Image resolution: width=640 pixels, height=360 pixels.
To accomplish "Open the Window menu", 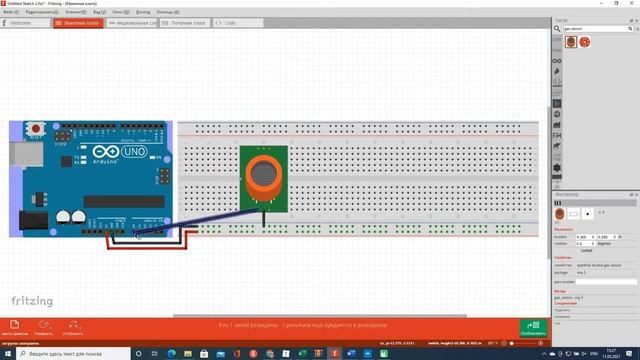I will [121, 12].
